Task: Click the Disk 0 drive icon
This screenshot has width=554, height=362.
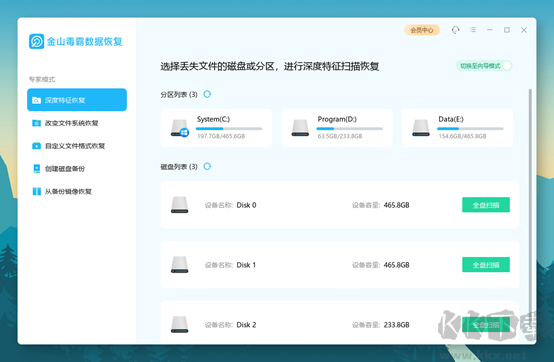Action: [179, 205]
